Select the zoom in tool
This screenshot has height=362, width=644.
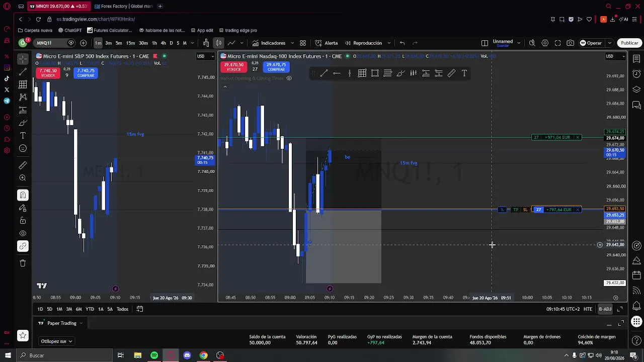[23, 178]
